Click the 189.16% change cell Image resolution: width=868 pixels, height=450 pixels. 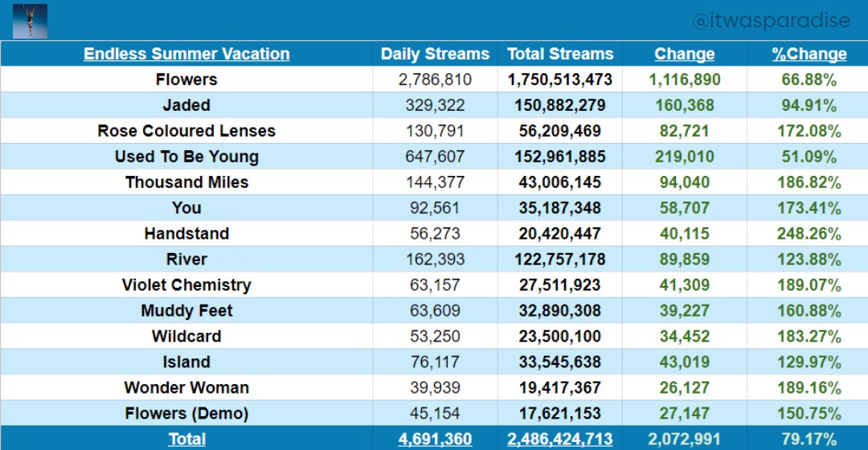click(x=809, y=387)
